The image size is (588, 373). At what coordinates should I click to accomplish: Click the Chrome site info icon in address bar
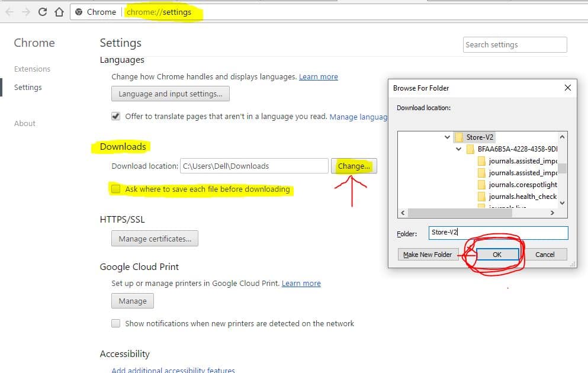tap(79, 12)
